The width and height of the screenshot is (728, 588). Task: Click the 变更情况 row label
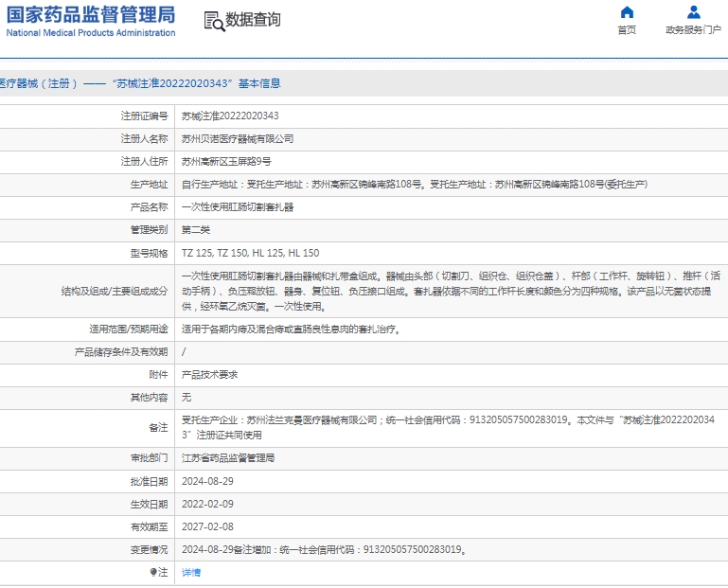[149, 549]
